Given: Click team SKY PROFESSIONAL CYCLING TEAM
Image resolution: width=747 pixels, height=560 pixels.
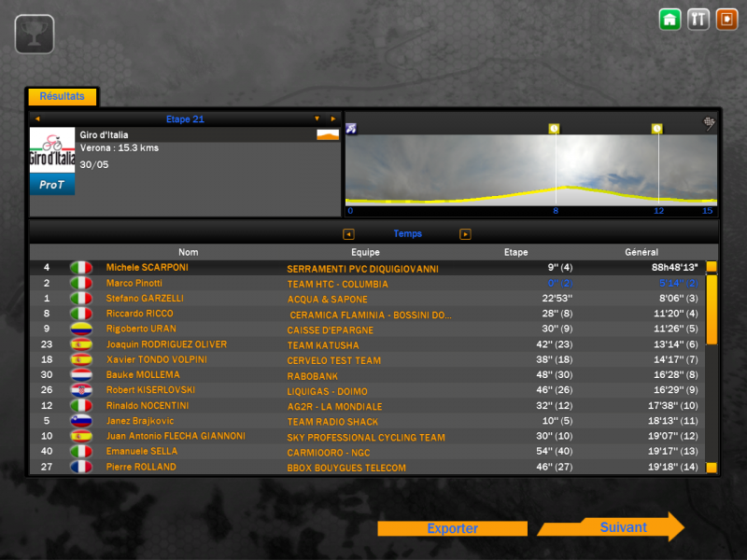Looking at the screenshot, I should pos(366,438).
